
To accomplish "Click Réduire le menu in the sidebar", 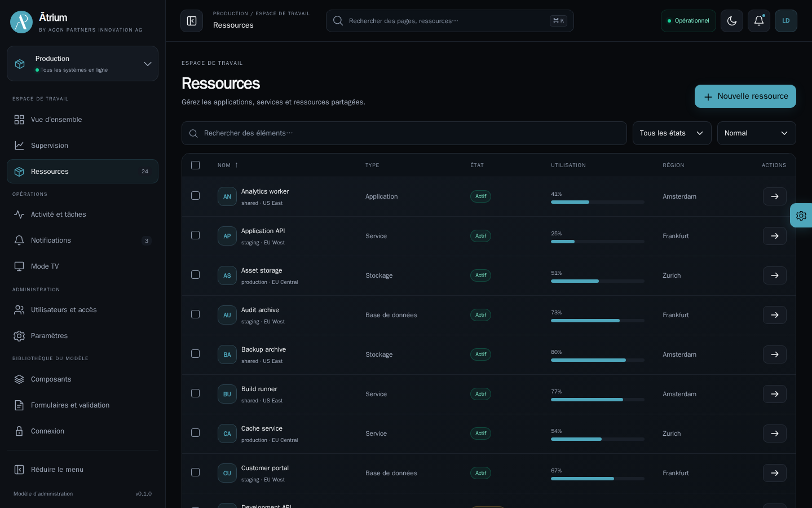I will coord(82,470).
